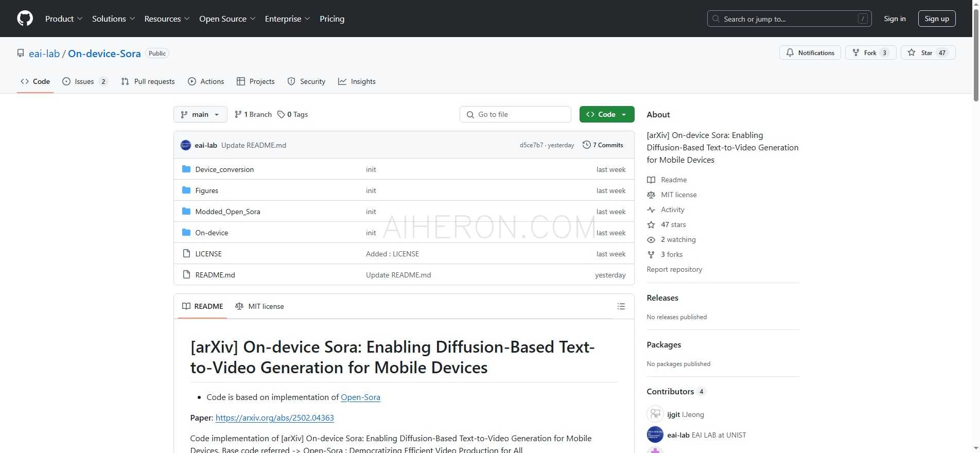Click the eye icon next to 2 watching

651,239
